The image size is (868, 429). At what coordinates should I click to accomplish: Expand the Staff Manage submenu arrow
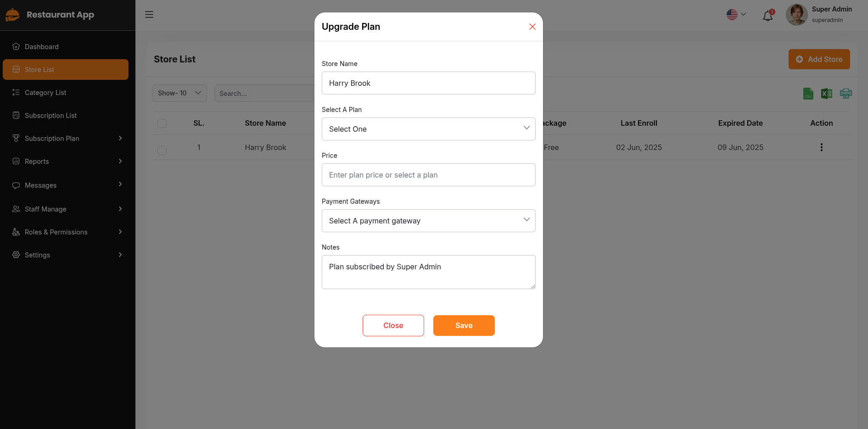coord(120,209)
